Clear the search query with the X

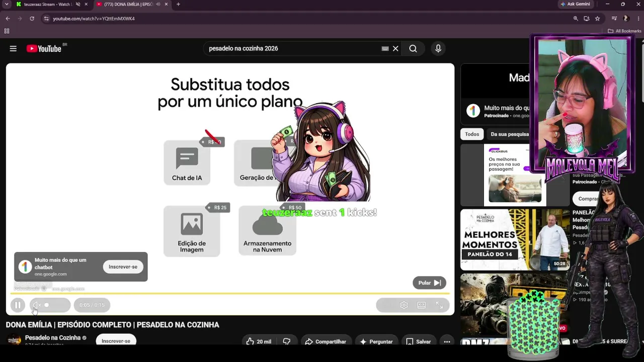pyautogui.click(x=395, y=49)
